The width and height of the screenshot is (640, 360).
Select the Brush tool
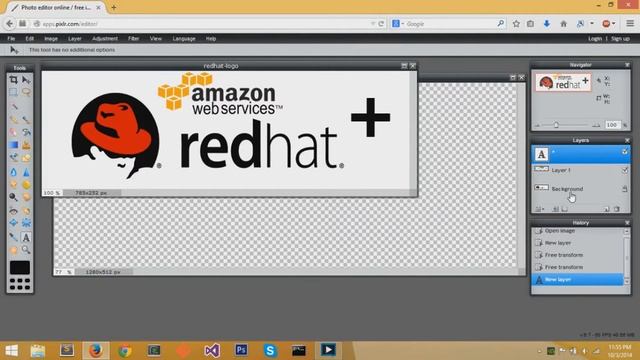[x=26, y=119]
